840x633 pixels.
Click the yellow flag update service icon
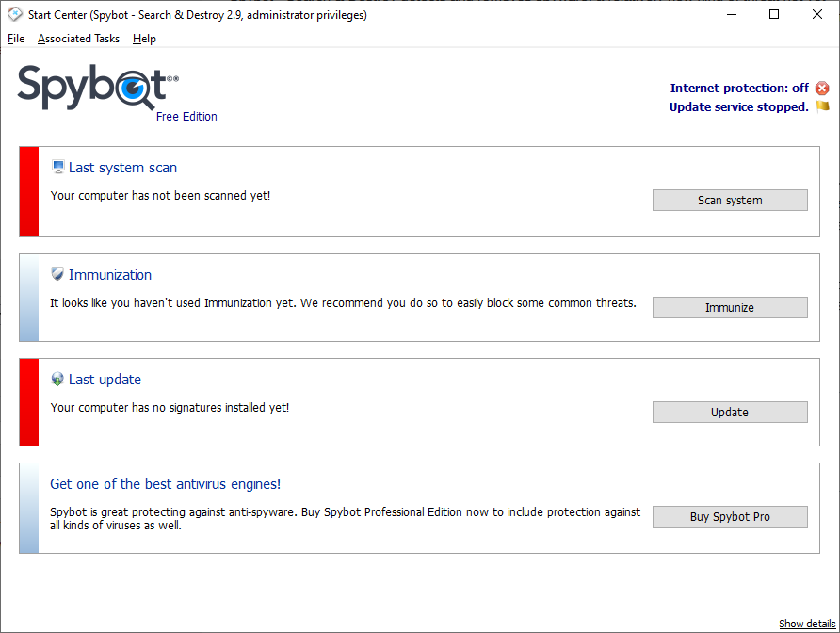click(822, 106)
